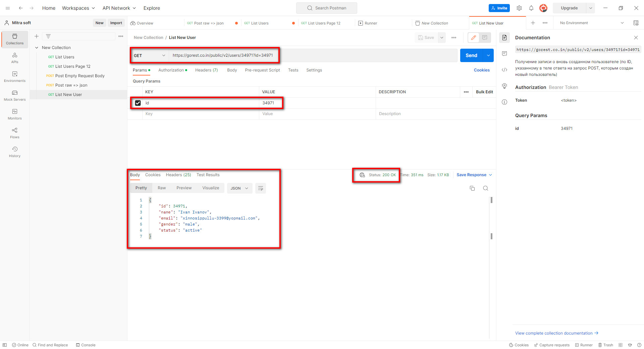This screenshot has height=349, width=644.
Task: Close the Documentation panel
Action: coord(636,38)
